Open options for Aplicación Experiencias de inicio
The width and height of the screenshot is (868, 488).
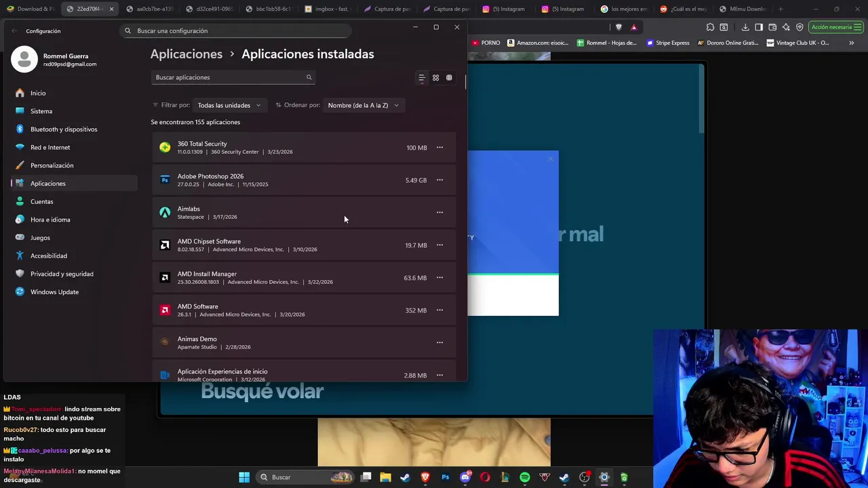tap(439, 375)
